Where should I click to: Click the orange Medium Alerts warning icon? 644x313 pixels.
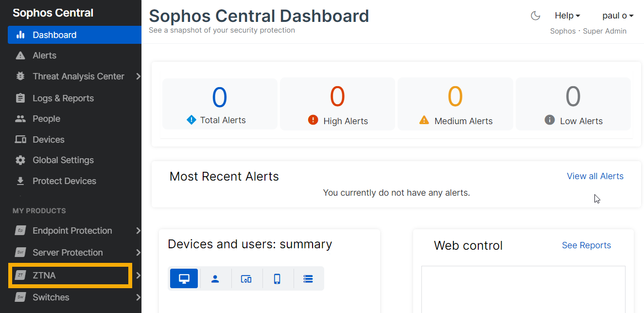pyautogui.click(x=424, y=120)
